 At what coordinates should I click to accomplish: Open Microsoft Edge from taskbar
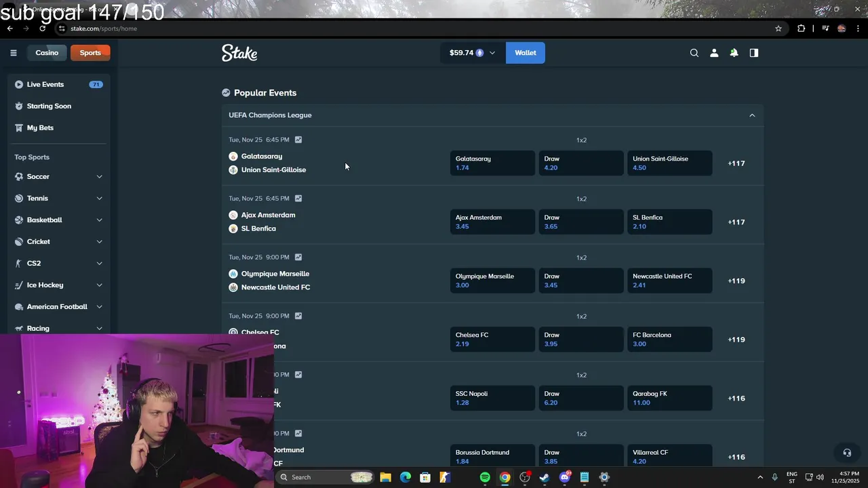pos(406,477)
